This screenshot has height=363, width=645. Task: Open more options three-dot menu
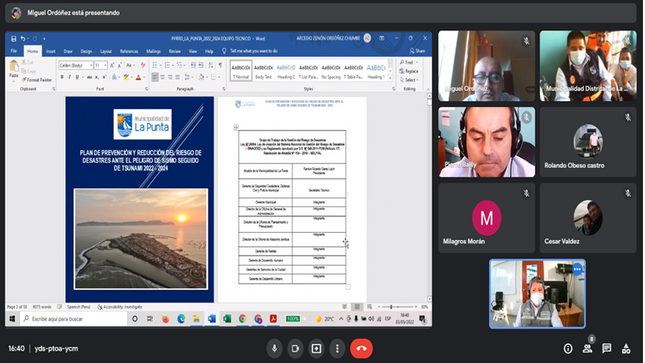337,349
